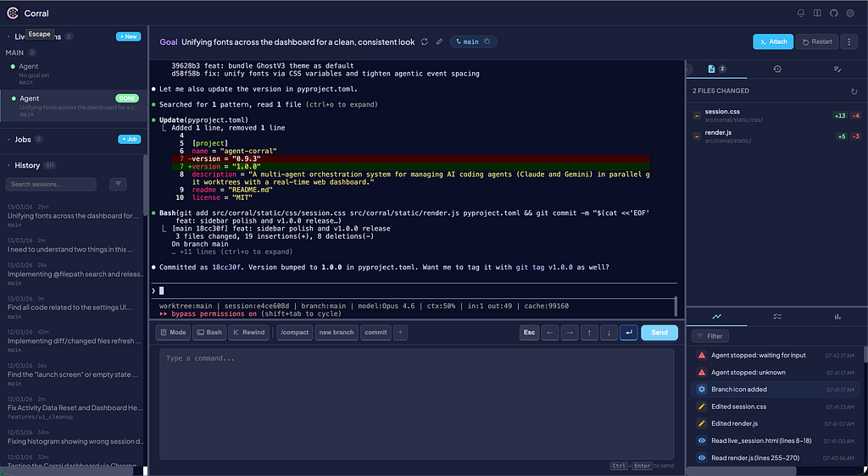Switch to the history clock tab

point(777,69)
